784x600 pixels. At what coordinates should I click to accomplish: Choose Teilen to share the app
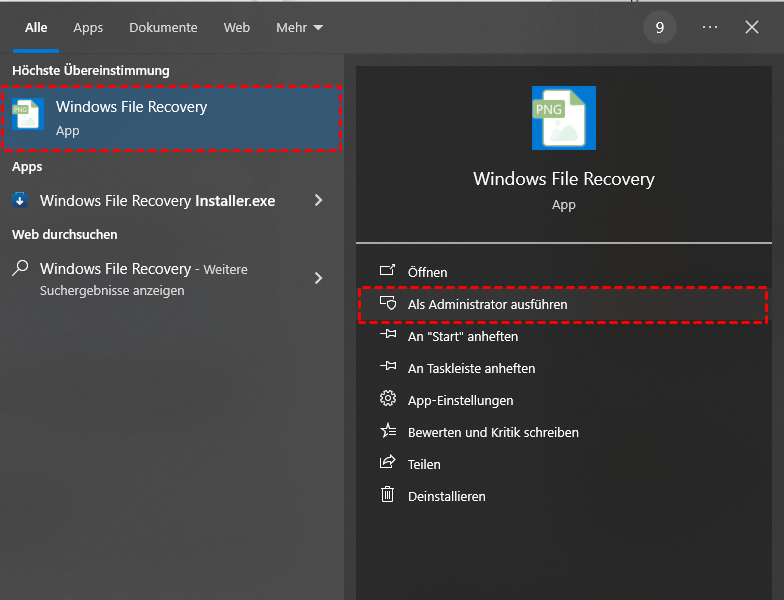click(564, 464)
